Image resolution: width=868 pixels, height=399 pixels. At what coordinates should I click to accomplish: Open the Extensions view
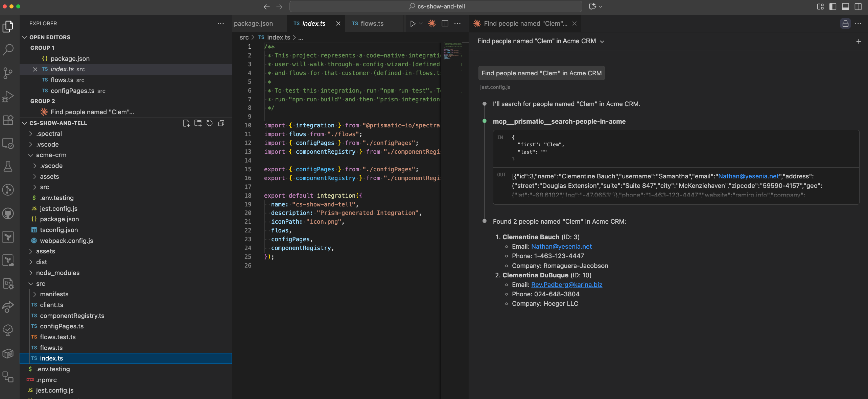pos(8,120)
